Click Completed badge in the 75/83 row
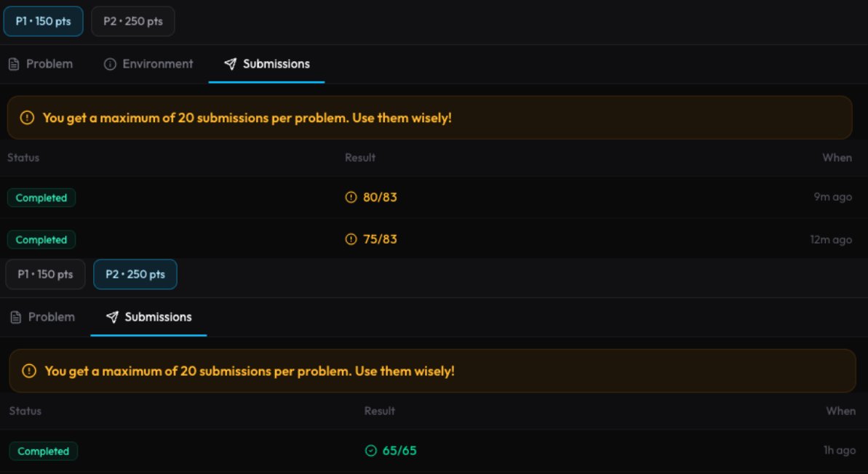 (41, 239)
